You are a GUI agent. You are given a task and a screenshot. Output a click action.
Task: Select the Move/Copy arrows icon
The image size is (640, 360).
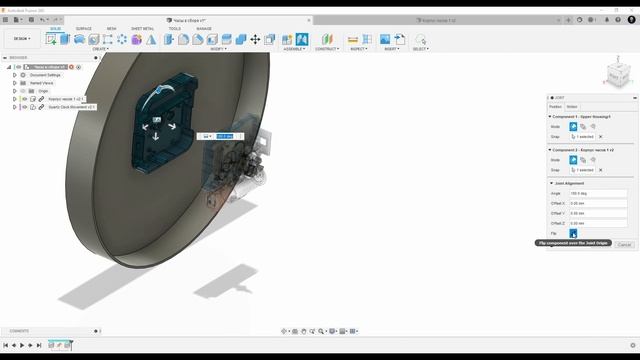255,39
